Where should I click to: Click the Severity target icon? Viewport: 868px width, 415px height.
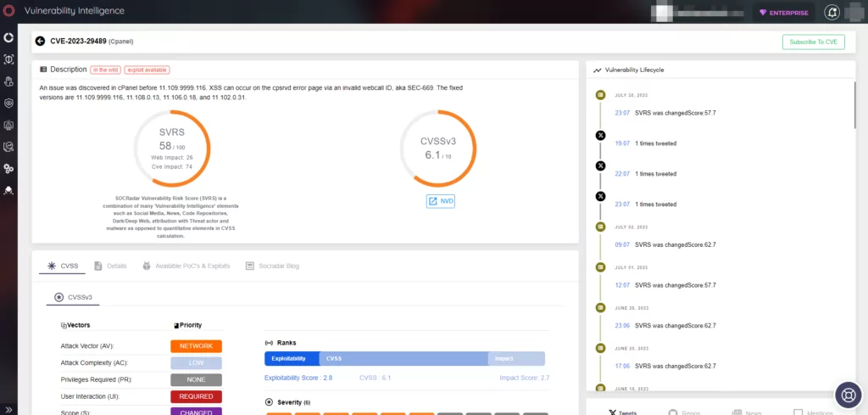pyautogui.click(x=269, y=402)
